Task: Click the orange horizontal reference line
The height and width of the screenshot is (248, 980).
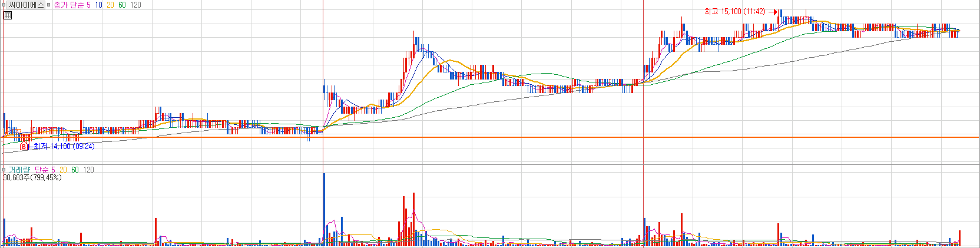Action: click(x=490, y=137)
